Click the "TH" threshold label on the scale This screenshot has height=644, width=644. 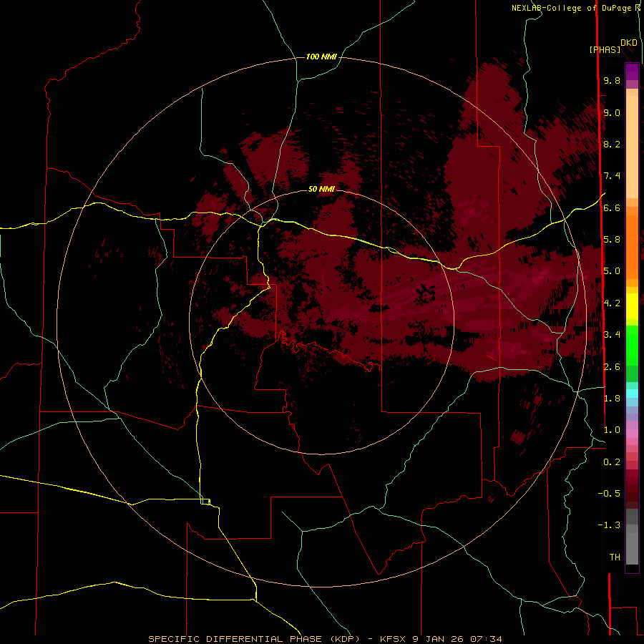pyautogui.click(x=615, y=557)
